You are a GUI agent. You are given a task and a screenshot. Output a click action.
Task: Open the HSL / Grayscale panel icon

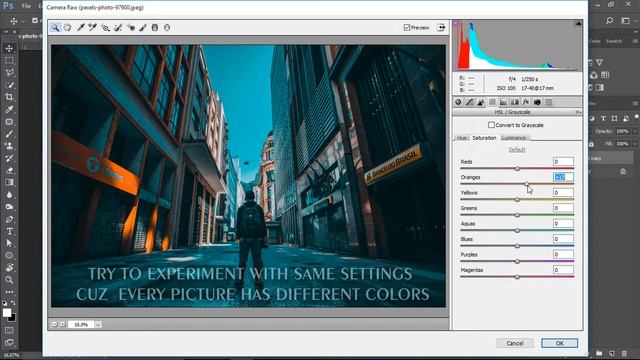(492, 102)
